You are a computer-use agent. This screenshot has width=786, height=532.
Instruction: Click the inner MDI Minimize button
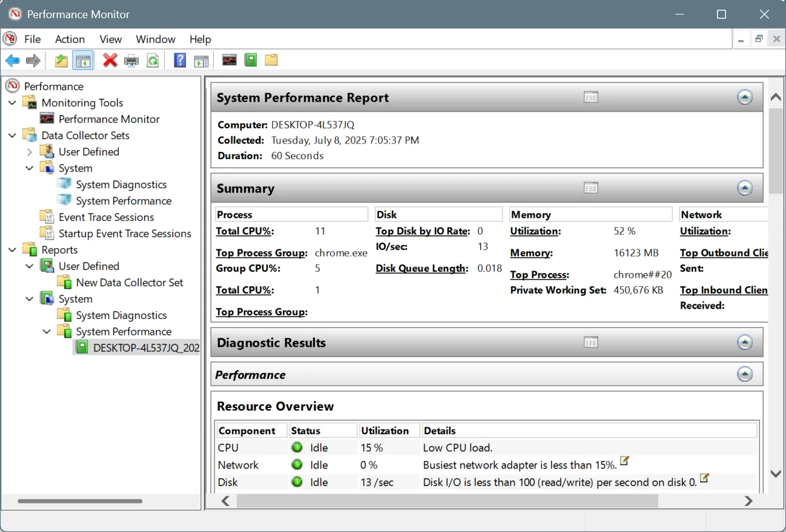[x=741, y=39]
